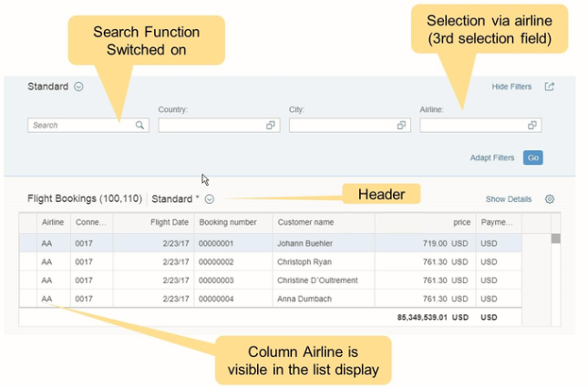Open value help icon for Airline field
588x387 pixels.
click(x=533, y=126)
